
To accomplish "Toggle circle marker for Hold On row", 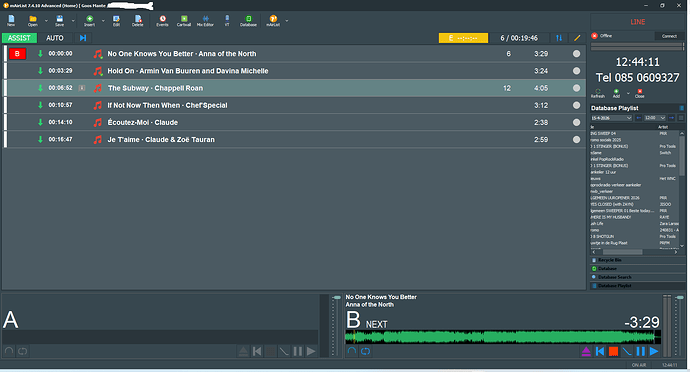I will point(576,71).
